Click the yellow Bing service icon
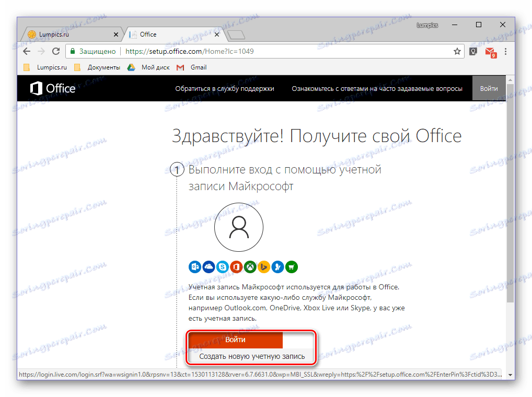 pos(263,267)
